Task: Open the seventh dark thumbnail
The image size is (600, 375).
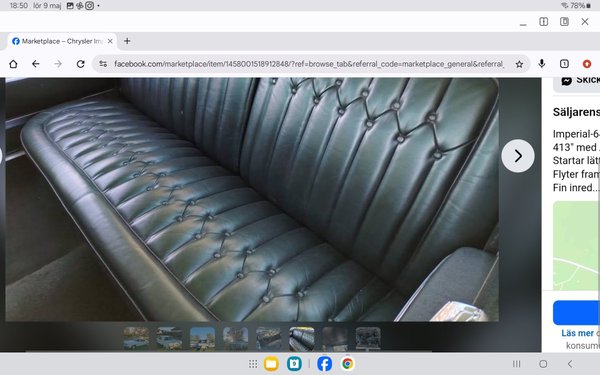Action: point(335,339)
